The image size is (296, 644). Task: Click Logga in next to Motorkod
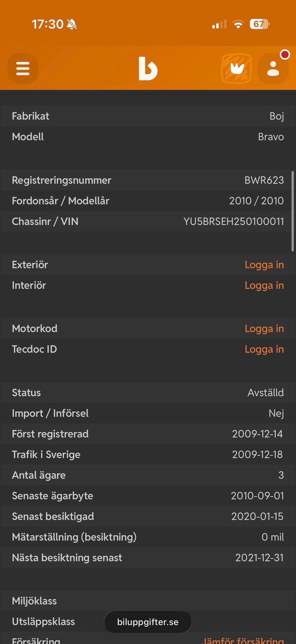pyautogui.click(x=264, y=329)
